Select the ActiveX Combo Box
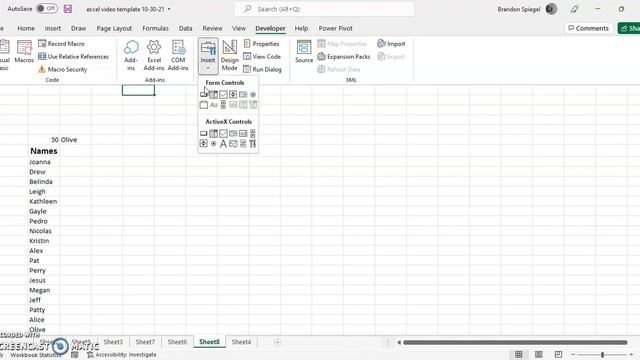The image size is (640, 360). (x=213, y=133)
